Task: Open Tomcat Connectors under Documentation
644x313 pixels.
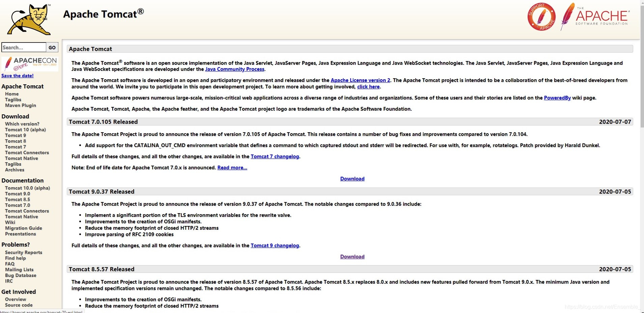Action: (27, 211)
